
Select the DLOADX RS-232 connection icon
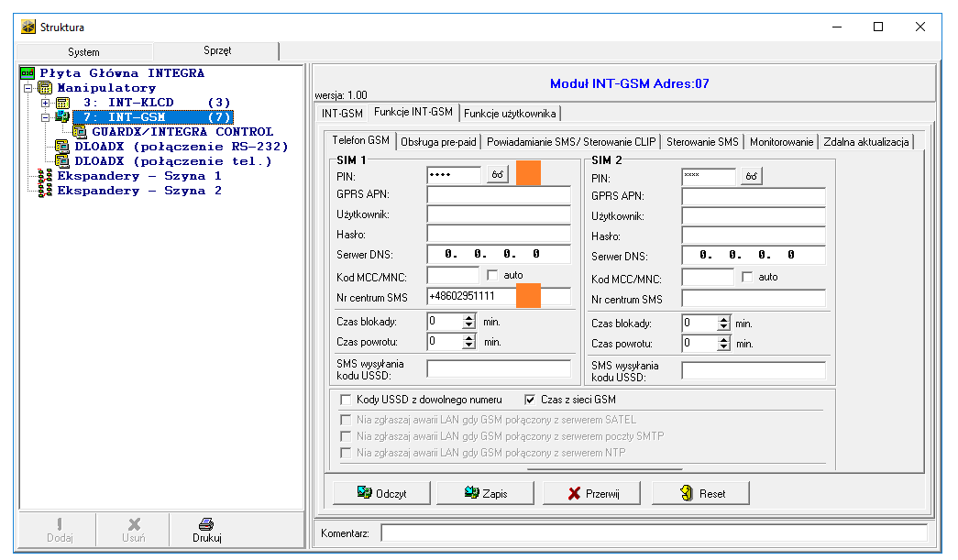pos(62,147)
